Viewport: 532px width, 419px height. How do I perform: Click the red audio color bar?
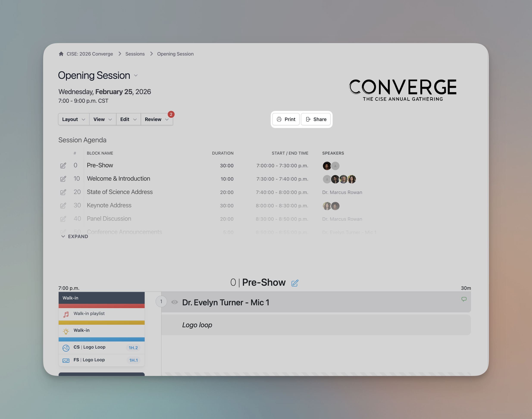pyautogui.click(x=102, y=306)
